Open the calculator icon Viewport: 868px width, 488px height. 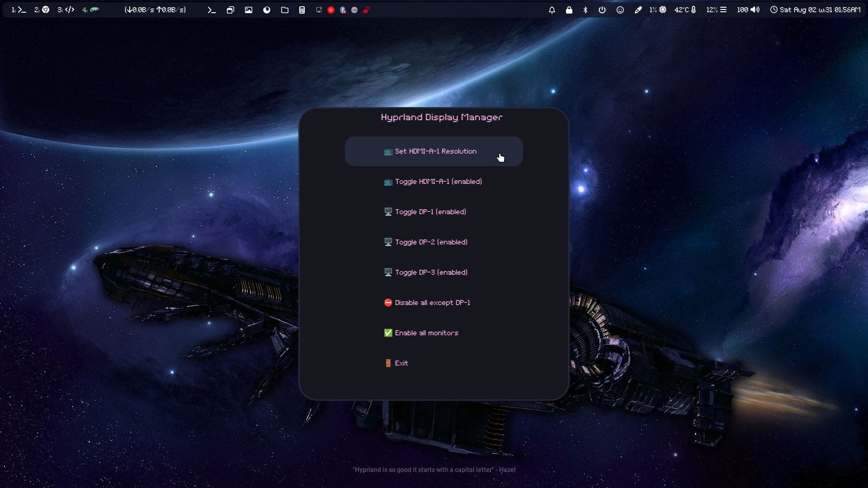pos(302,10)
